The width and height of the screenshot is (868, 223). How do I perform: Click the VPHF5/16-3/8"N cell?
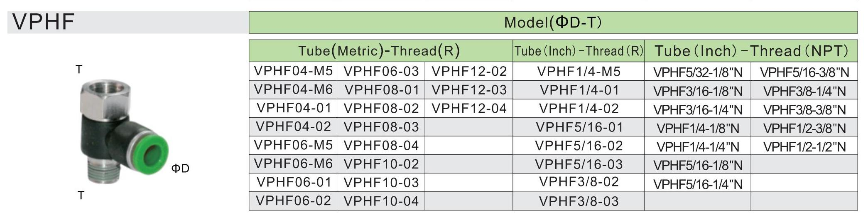click(x=804, y=72)
